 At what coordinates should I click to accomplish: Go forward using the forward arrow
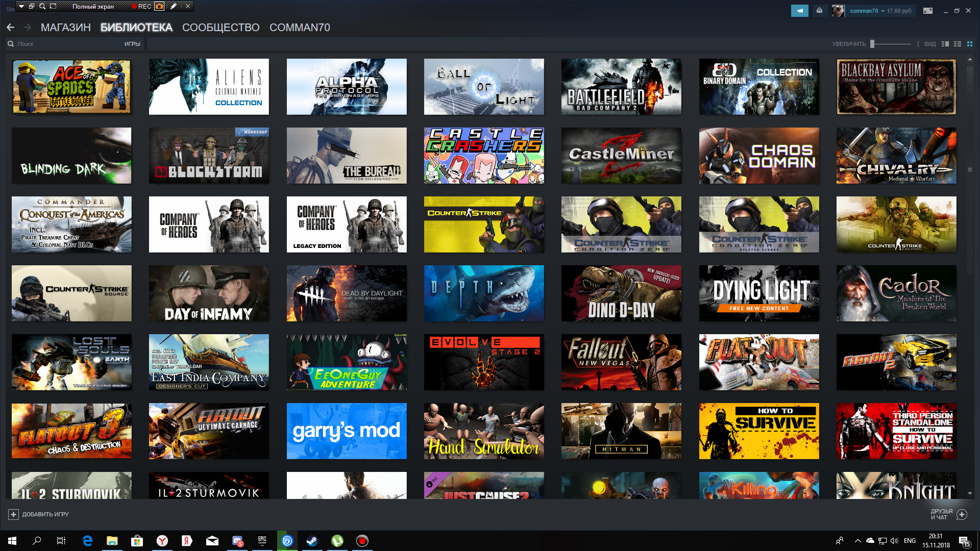click(28, 28)
